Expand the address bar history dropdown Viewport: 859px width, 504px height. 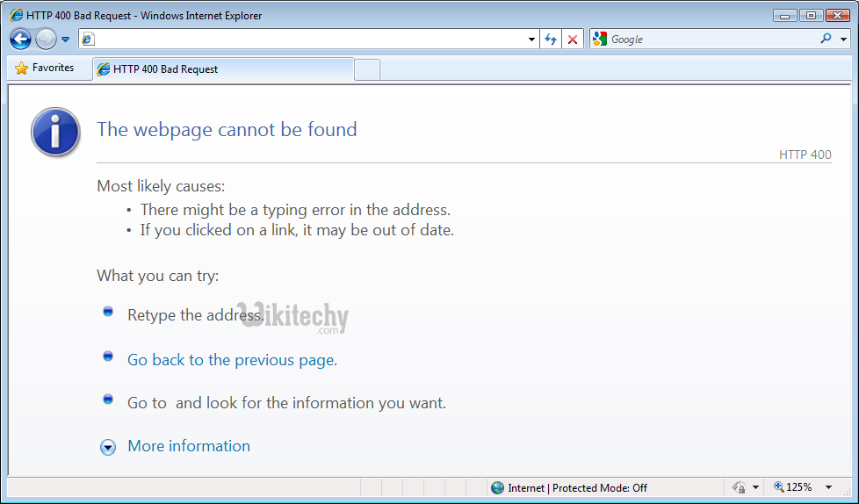pyautogui.click(x=531, y=40)
